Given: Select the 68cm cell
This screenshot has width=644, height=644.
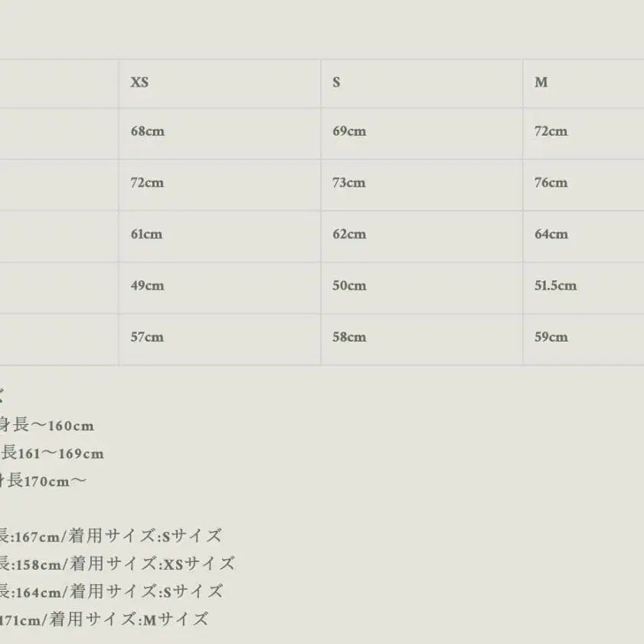Looking at the screenshot, I should (147, 132).
